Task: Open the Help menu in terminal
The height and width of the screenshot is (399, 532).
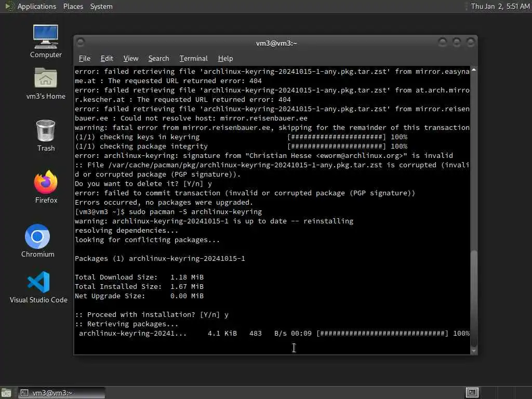Action: coord(225,58)
